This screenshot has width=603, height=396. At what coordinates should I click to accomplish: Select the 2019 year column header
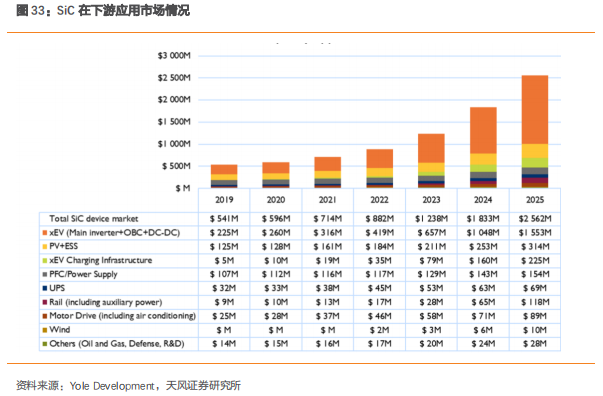click(224, 200)
